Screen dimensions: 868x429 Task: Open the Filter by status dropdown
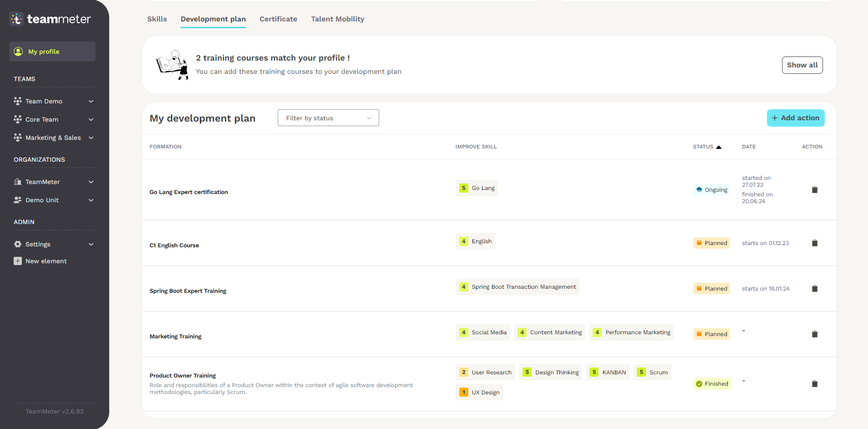tap(328, 118)
